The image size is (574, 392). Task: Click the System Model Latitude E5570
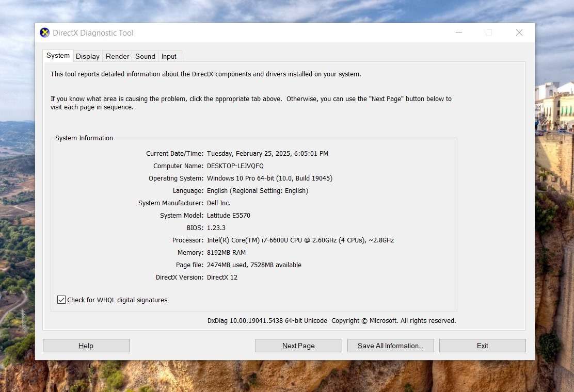[229, 216]
